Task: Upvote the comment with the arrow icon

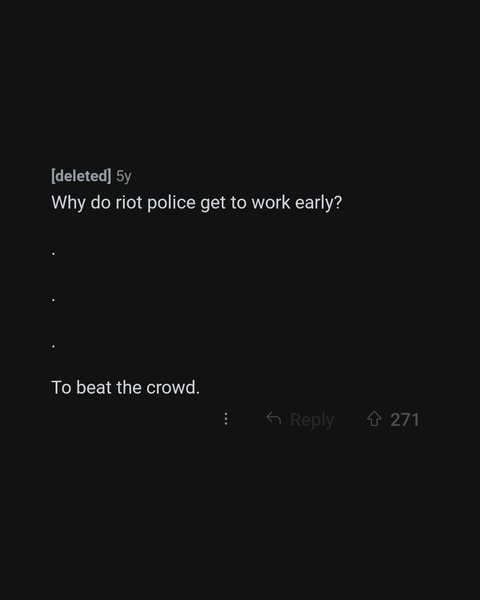Action: [374, 419]
